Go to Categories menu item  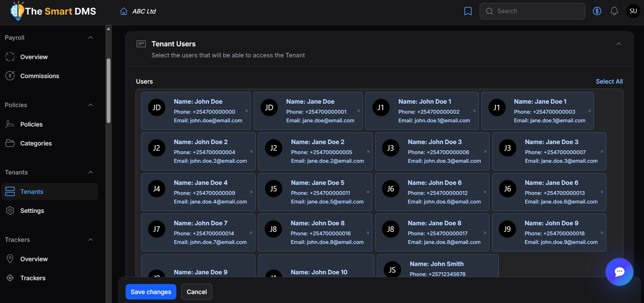click(x=36, y=143)
